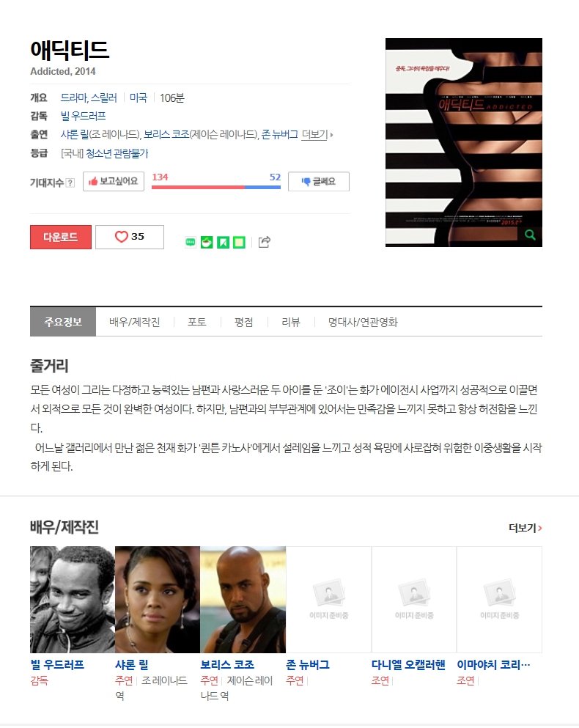Vote 글쎄요 thumbs-down button
This screenshot has width=579, height=728.
pyautogui.click(x=319, y=182)
